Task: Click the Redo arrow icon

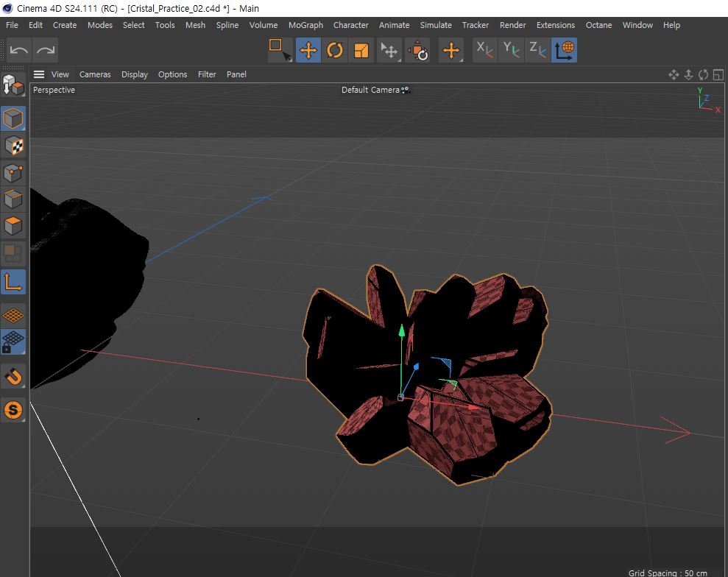Action: click(46, 50)
